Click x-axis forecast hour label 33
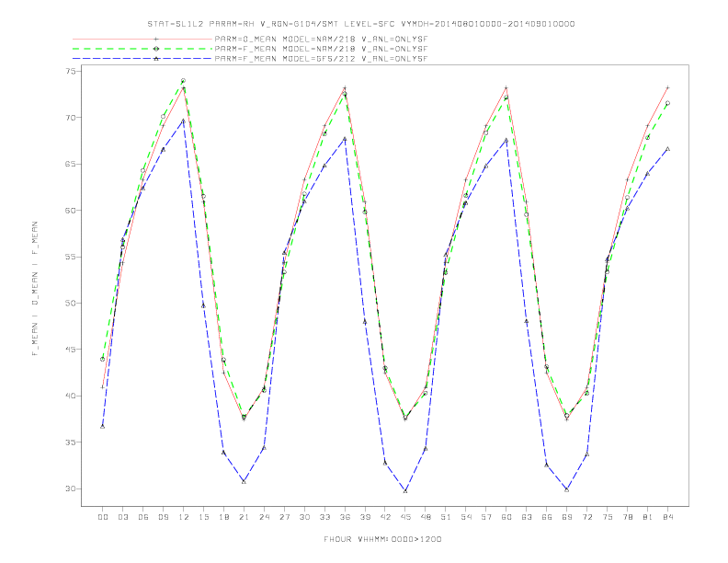728x563 pixels. pyautogui.click(x=324, y=517)
